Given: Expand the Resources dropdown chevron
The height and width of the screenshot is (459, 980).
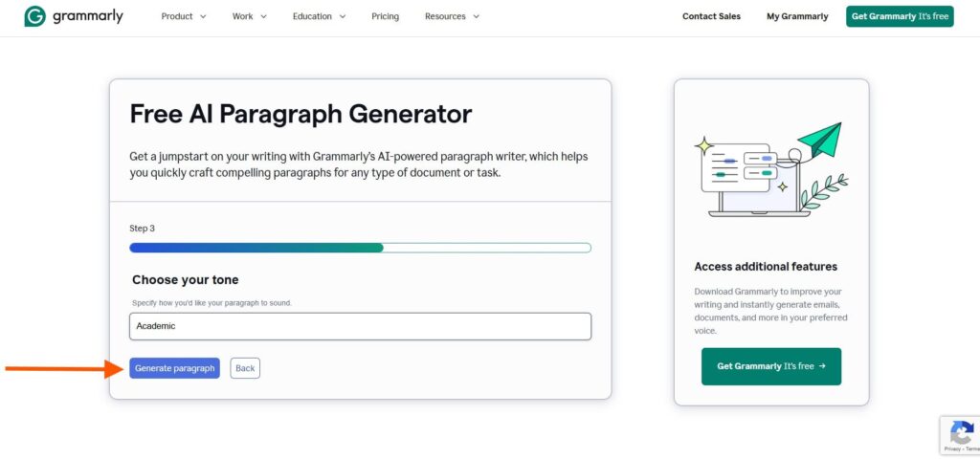Looking at the screenshot, I should (476, 17).
